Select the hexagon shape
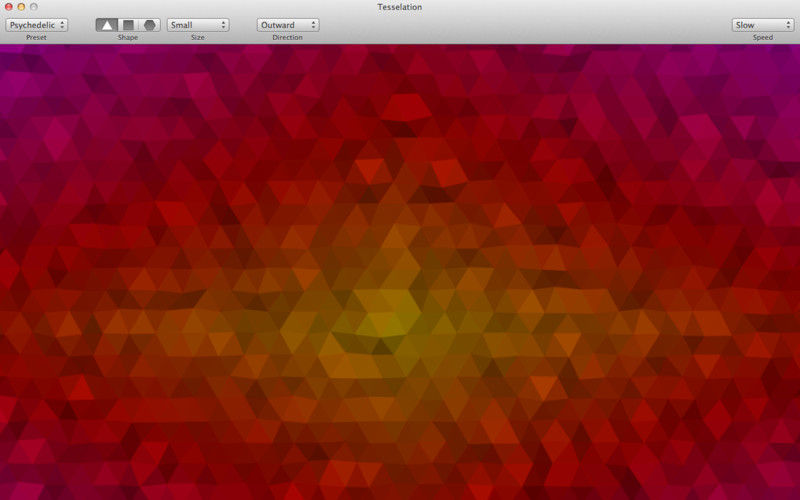This screenshot has height=500, width=800. coord(149,25)
